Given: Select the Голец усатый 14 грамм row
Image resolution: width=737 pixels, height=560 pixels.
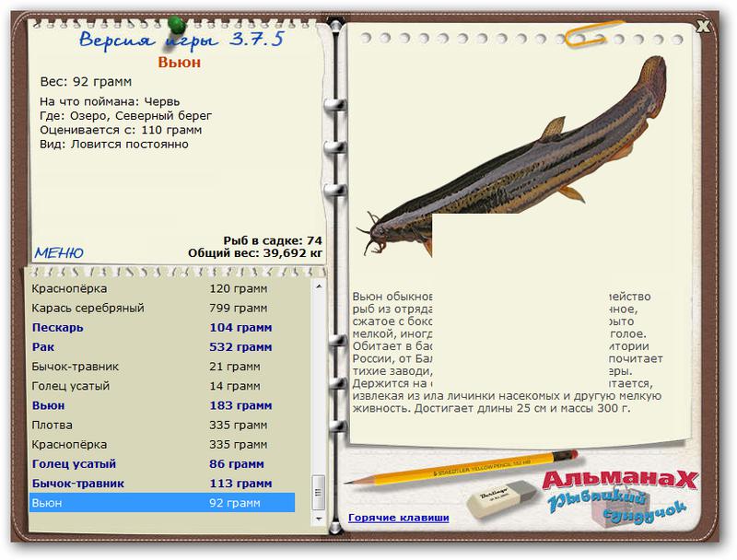Looking at the screenshot, I should [x=162, y=386].
